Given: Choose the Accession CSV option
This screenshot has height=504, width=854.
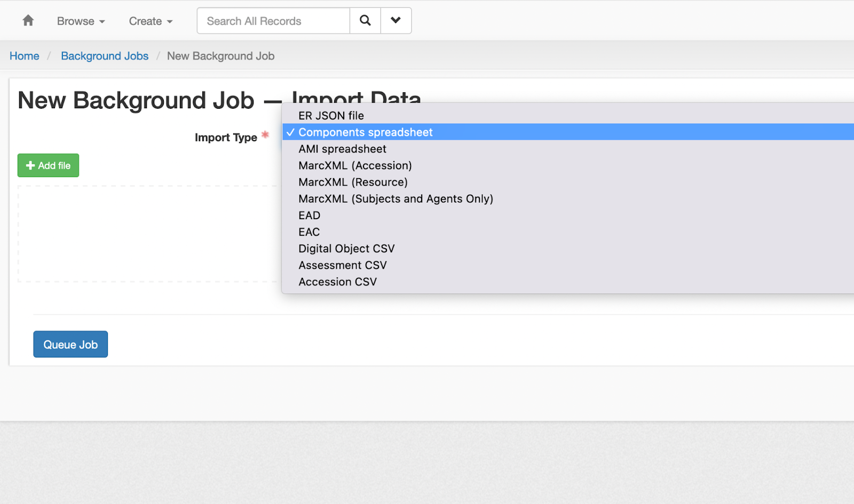Looking at the screenshot, I should pyautogui.click(x=337, y=282).
